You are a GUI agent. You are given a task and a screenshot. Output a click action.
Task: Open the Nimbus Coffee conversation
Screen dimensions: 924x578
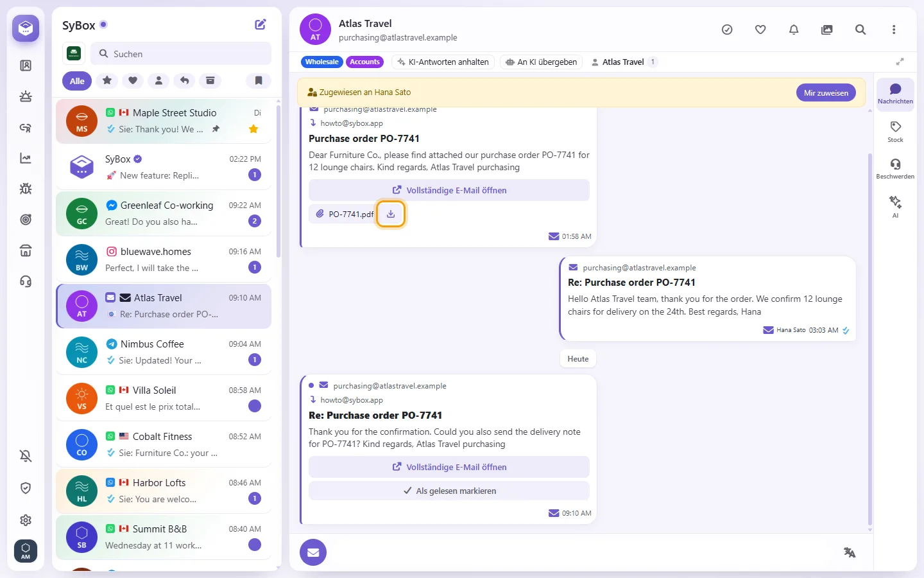coord(164,352)
